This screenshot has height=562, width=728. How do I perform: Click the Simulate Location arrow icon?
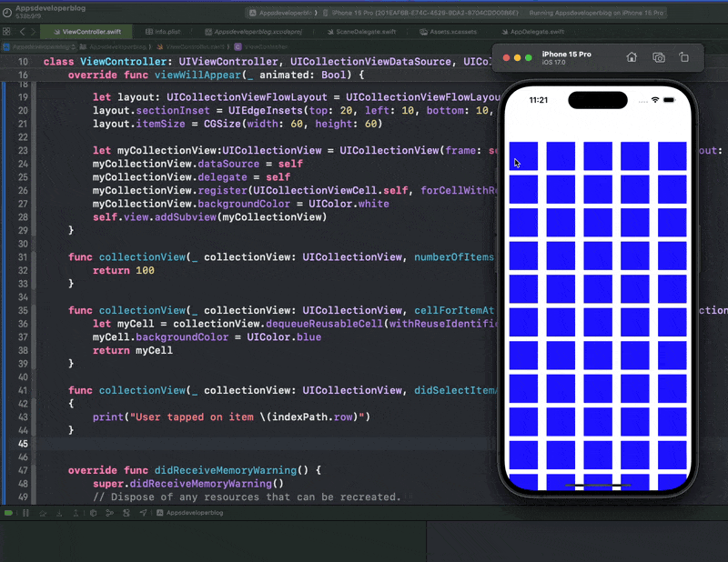tap(143, 512)
